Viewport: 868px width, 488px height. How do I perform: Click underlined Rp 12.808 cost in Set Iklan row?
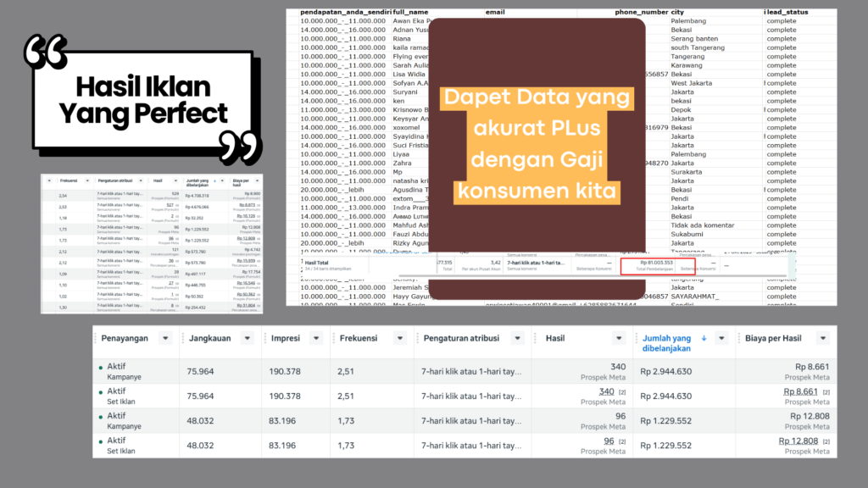(798, 441)
